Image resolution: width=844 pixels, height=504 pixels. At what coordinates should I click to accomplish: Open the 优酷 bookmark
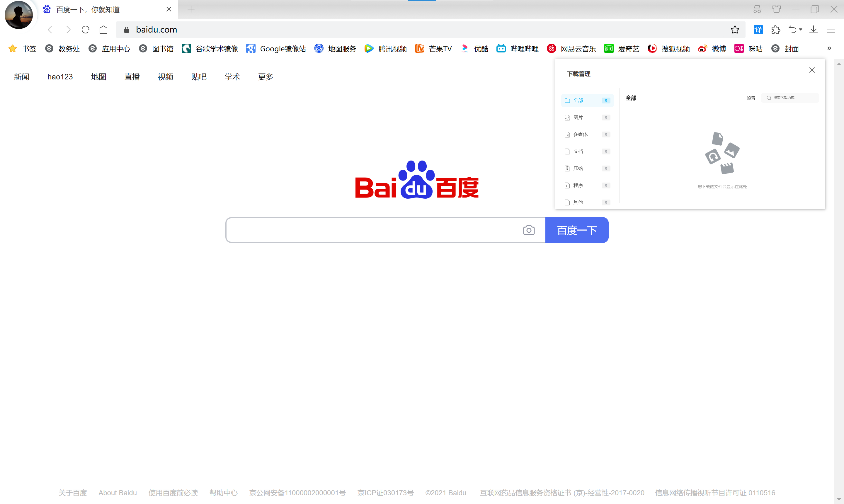474,49
